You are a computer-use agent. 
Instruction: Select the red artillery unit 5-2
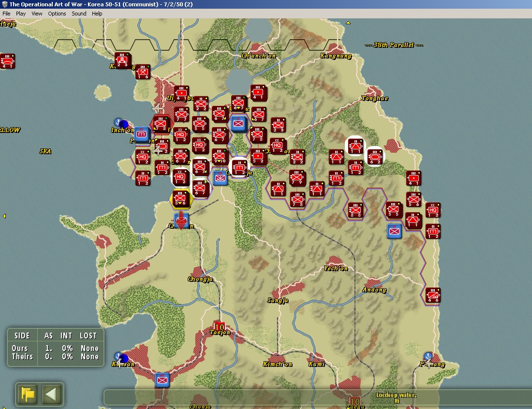259,157
